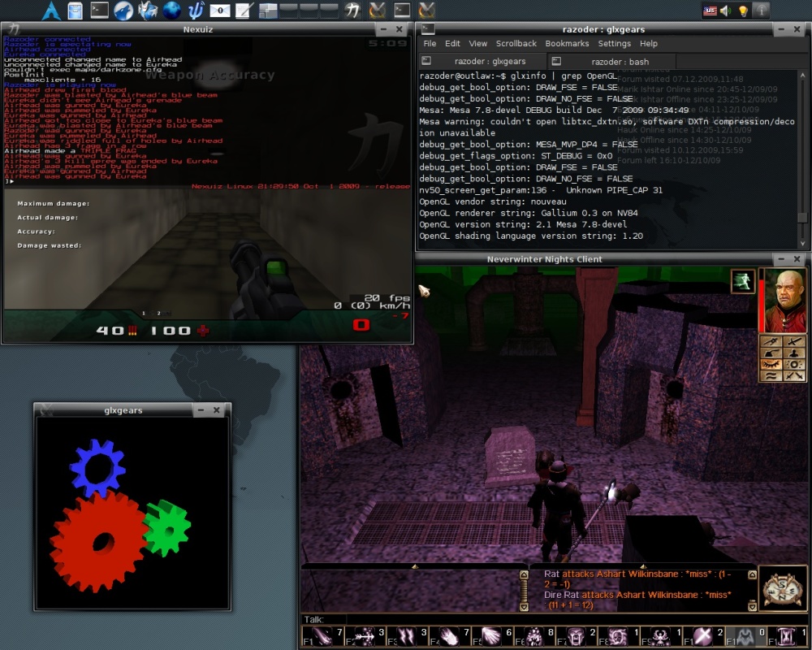
Task: Click the Talk input field in Neverwinter Nights
Action: coord(554,619)
